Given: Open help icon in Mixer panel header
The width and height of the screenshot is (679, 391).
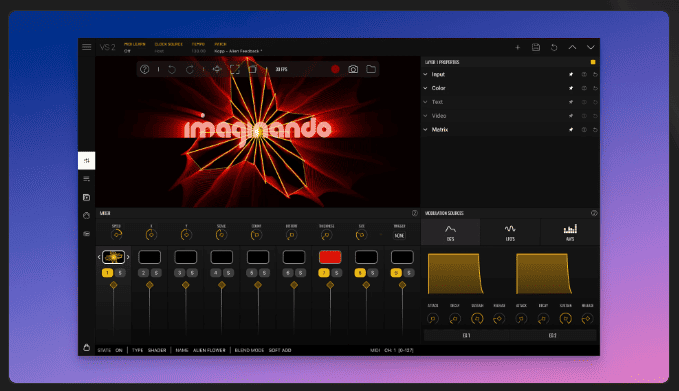Looking at the screenshot, I should (414, 213).
